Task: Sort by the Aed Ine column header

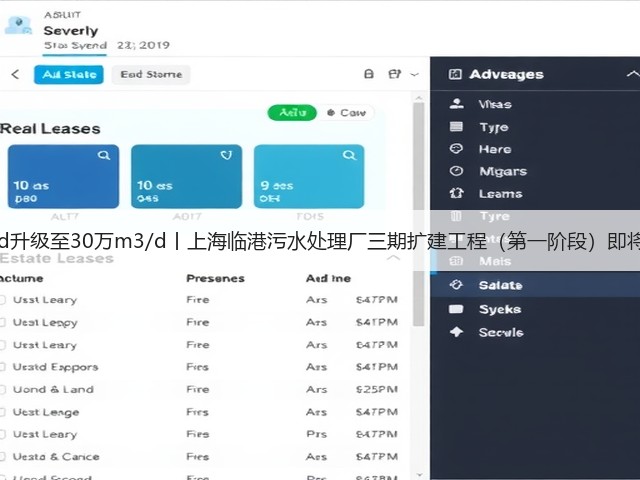Action: tap(328, 278)
